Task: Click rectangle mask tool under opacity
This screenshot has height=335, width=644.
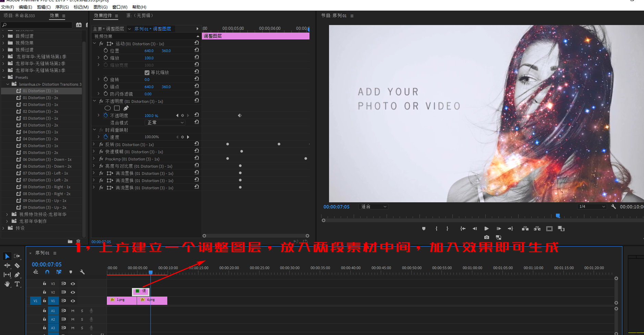Action: 117,108
